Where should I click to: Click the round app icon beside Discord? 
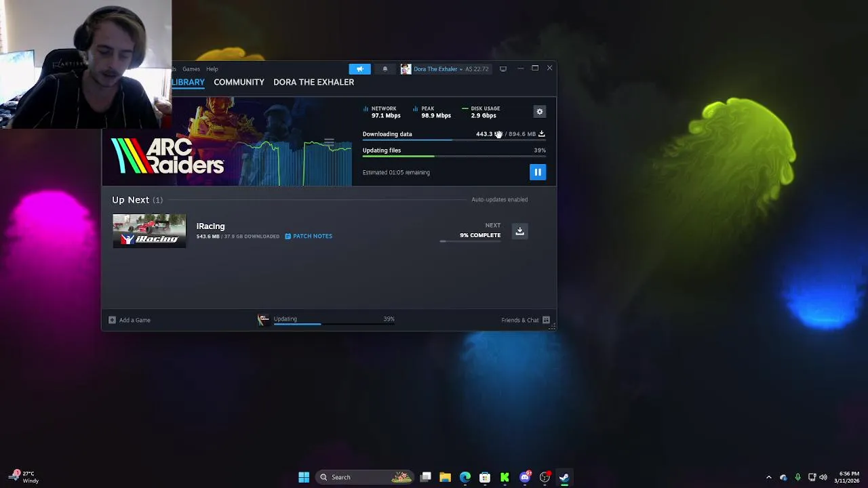(x=545, y=477)
